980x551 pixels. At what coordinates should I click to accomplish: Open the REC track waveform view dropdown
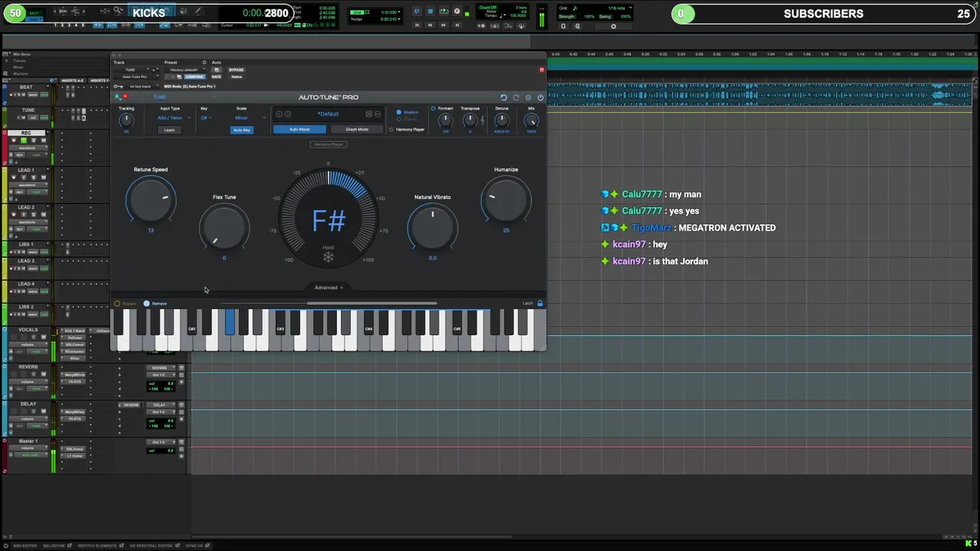pos(28,148)
